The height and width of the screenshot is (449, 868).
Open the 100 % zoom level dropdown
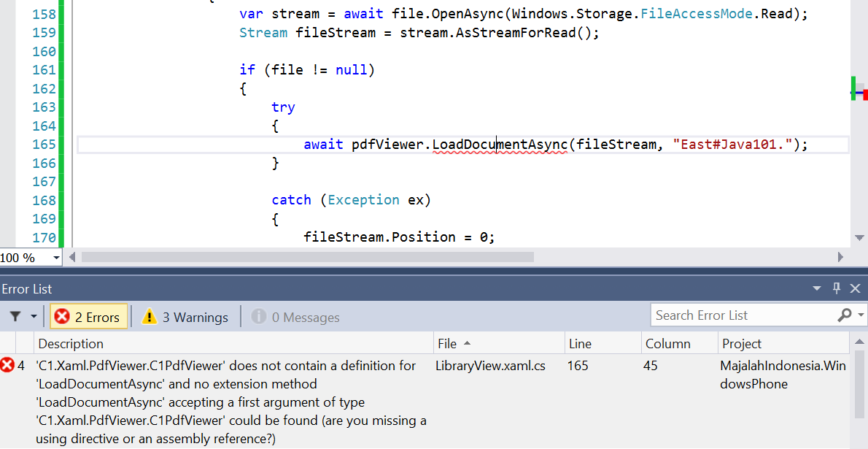point(56,258)
